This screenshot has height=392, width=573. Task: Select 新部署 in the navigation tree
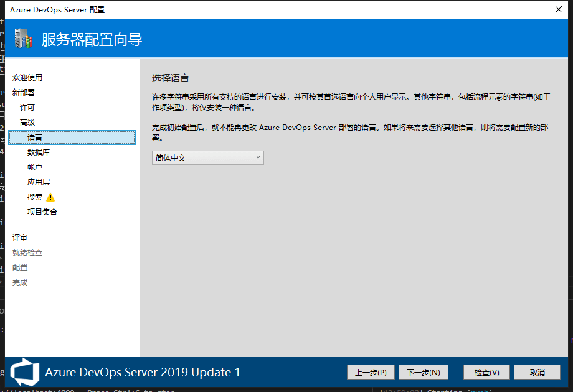coord(24,93)
